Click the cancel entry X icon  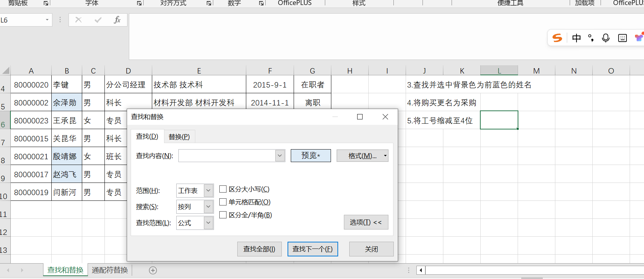[78, 20]
